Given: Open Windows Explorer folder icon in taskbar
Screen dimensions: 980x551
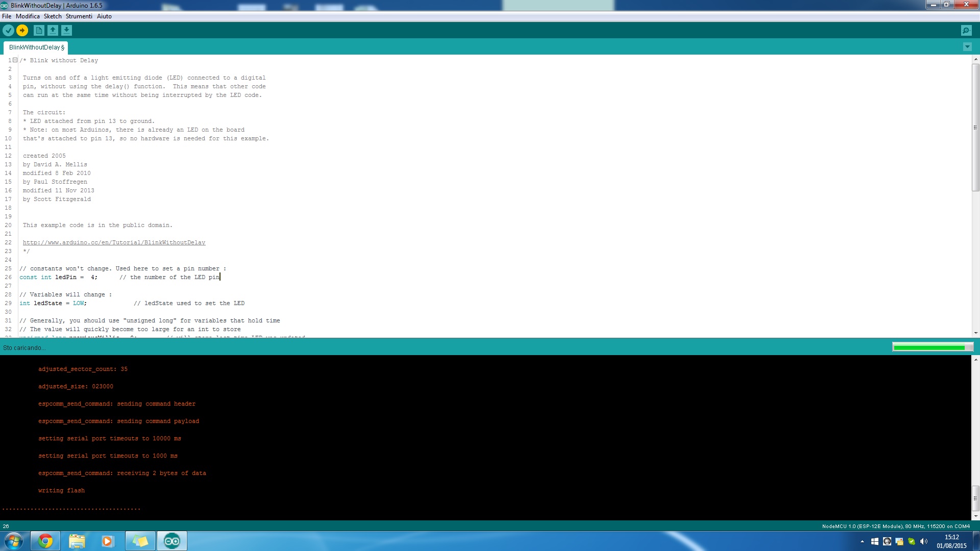Looking at the screenshot, I should click(77, 541).
